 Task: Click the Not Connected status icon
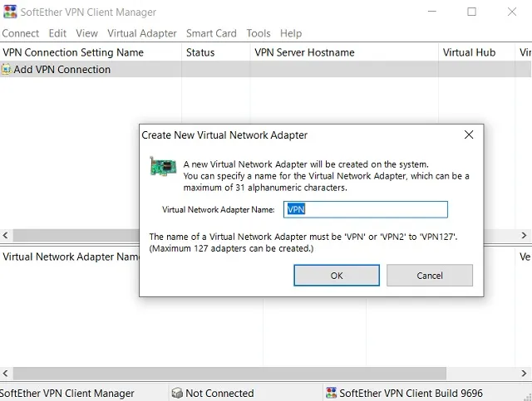[177, 393]
